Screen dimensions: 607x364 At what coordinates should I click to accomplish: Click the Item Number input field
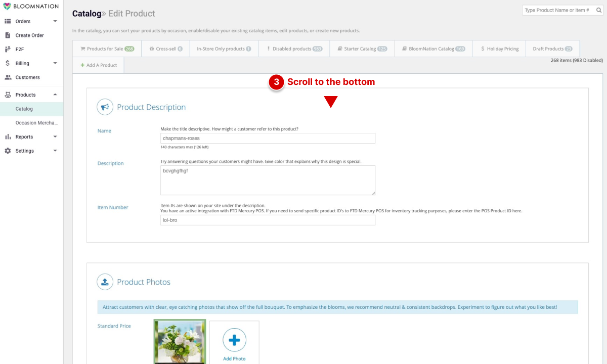[268, 220]
